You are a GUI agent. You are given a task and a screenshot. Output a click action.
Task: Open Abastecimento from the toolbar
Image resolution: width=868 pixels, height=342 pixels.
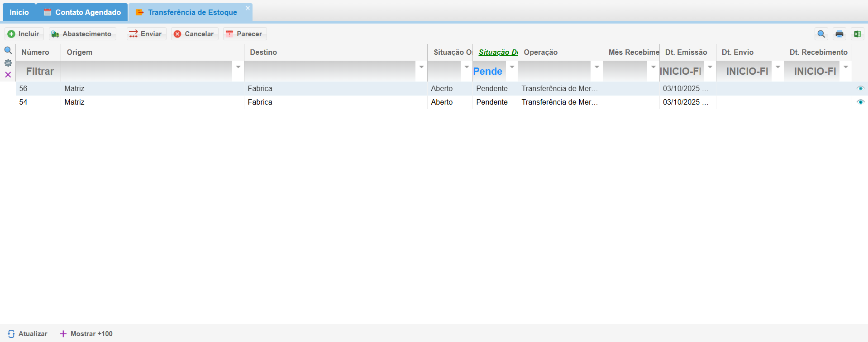[82, 34]
